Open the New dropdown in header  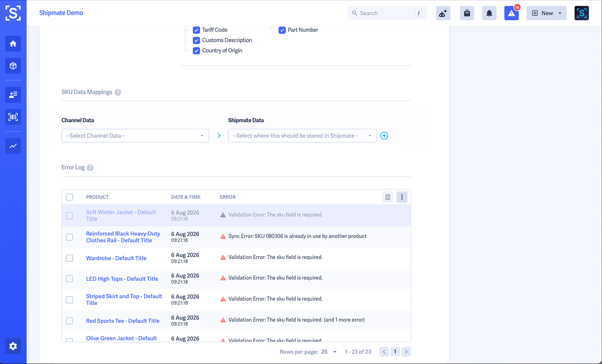click(546, 13)
